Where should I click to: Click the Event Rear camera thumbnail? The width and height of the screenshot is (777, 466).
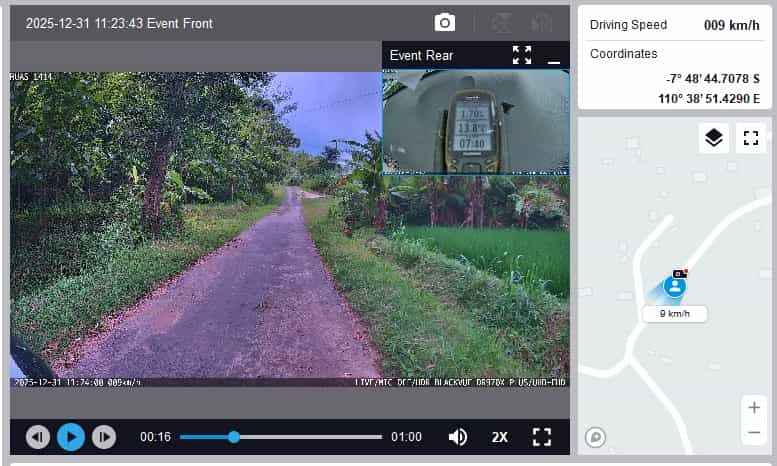(476, 121)
